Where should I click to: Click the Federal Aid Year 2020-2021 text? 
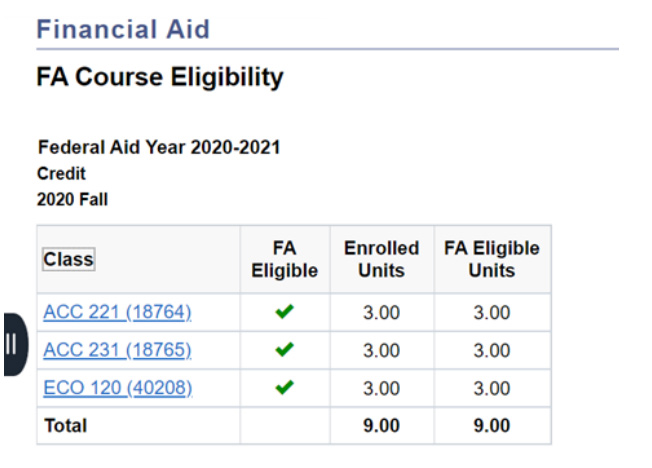(x=158, y=148)
